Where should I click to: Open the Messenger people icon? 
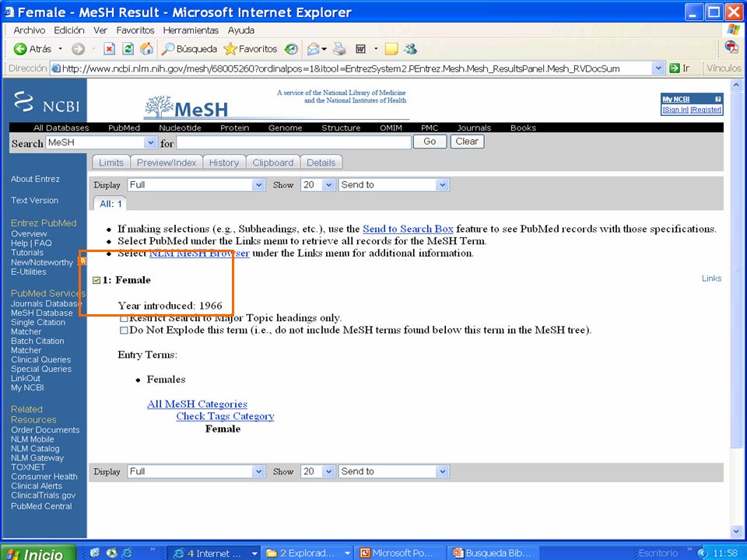pos(410,48)
